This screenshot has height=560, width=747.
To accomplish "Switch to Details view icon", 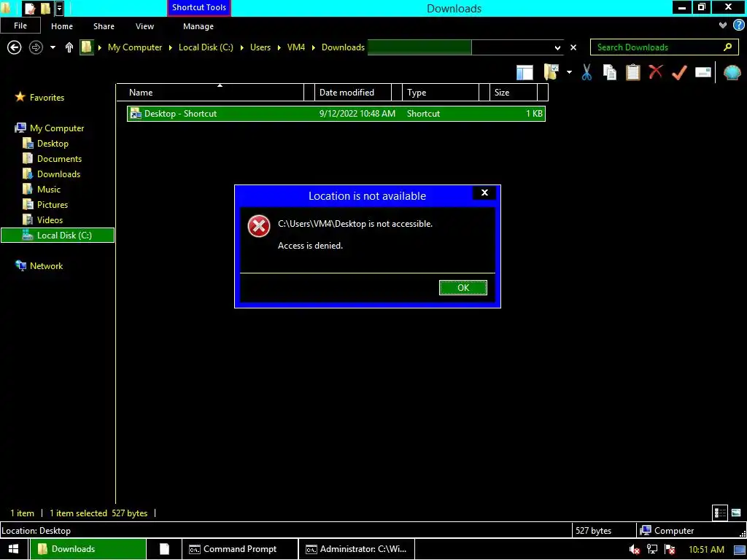I will click(x=720, y=513).
